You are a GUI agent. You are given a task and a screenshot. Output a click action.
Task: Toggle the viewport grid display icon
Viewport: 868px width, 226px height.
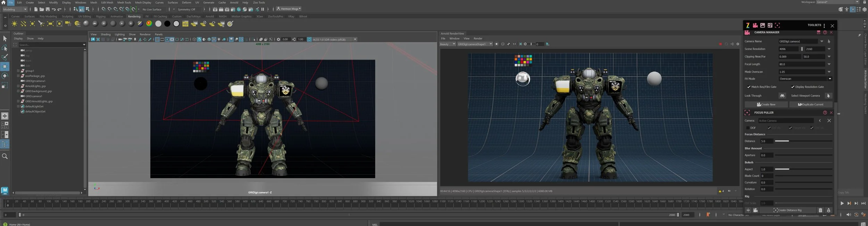tap(157, 40)
